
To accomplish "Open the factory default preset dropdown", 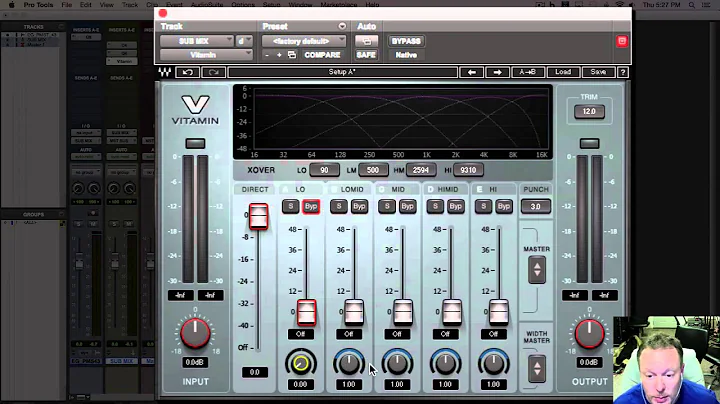I will [304, 41].
